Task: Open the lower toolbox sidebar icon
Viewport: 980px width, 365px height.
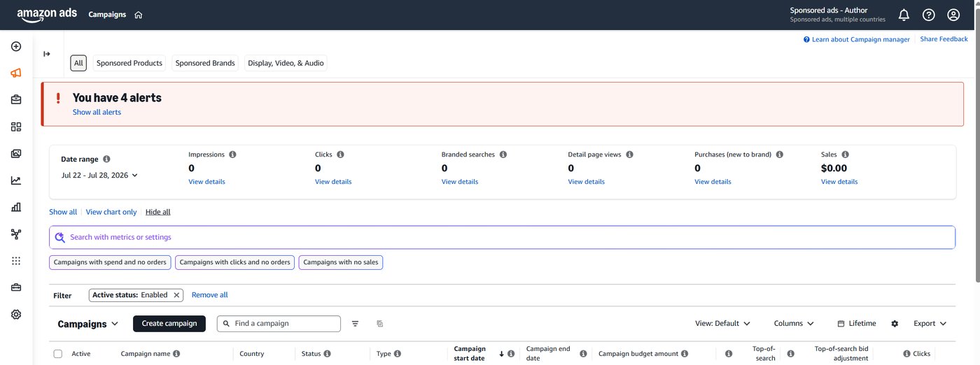Action: pyautogui.click(x=16, y=287)
